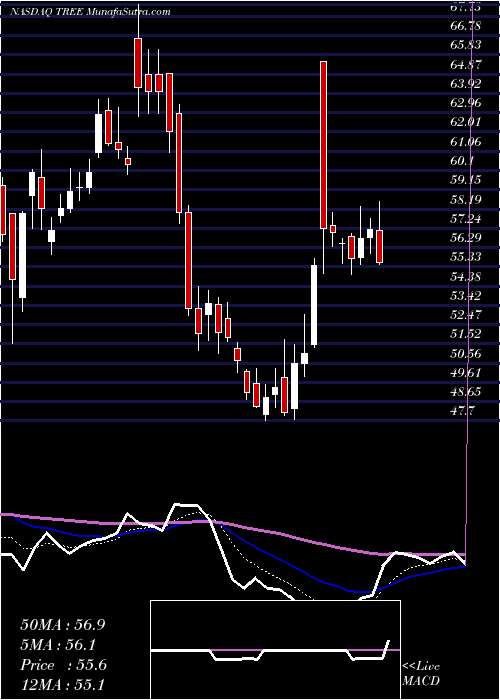Select the 61.06 price axis label
The image size is (500, 700).
[x=466, y=142]
